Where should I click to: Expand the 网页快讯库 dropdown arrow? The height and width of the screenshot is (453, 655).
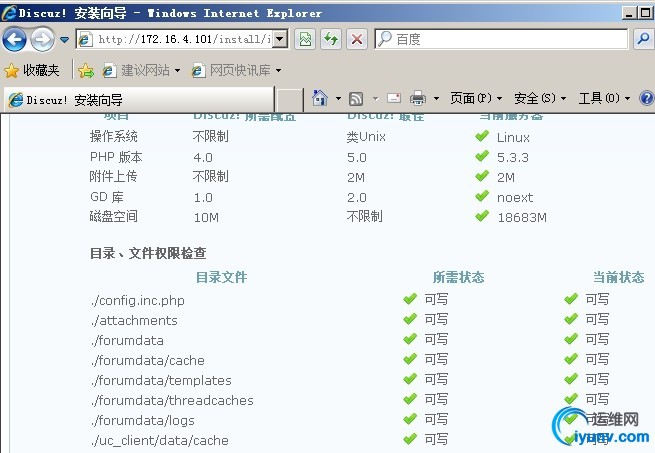click(x=278, y=71)
